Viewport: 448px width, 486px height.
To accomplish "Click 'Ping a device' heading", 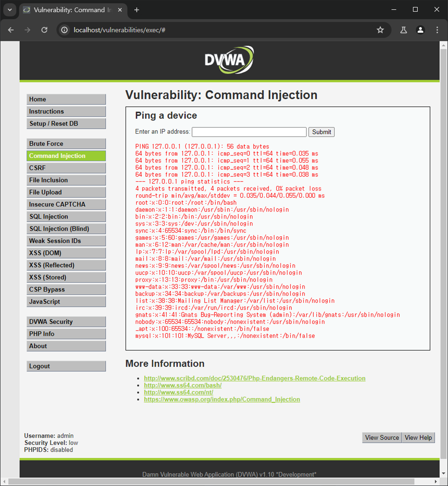I will 166,116.
